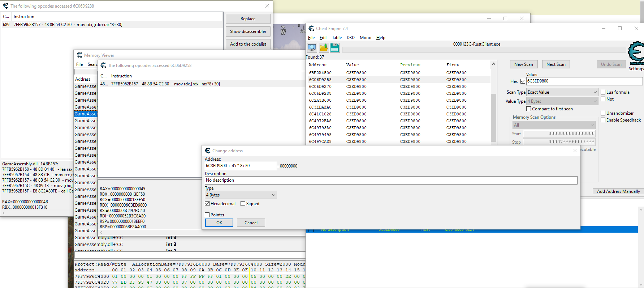
Task: Open the Scan Type dropdown
Action: (x=562, y=92)
